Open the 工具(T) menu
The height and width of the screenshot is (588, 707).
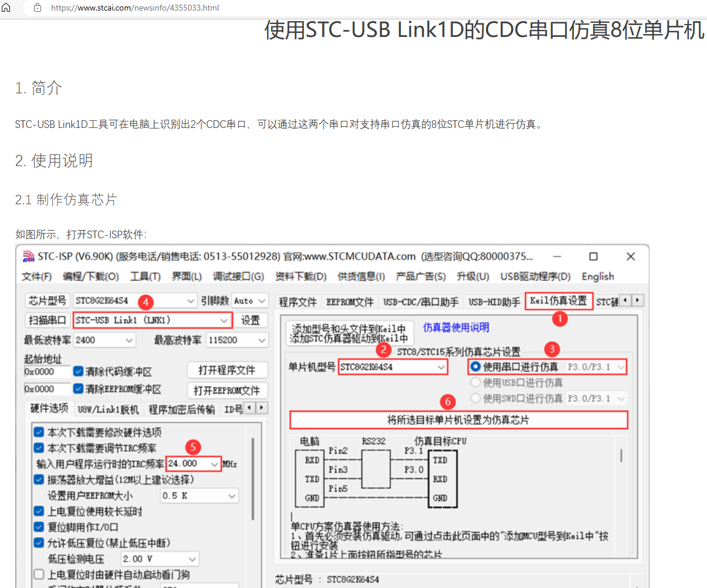[145, 276]
